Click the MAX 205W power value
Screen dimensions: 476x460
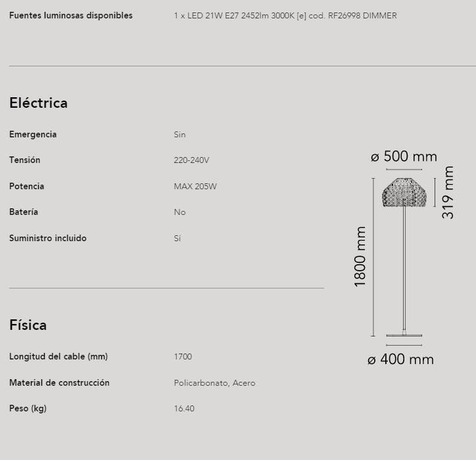pos(195,187)
